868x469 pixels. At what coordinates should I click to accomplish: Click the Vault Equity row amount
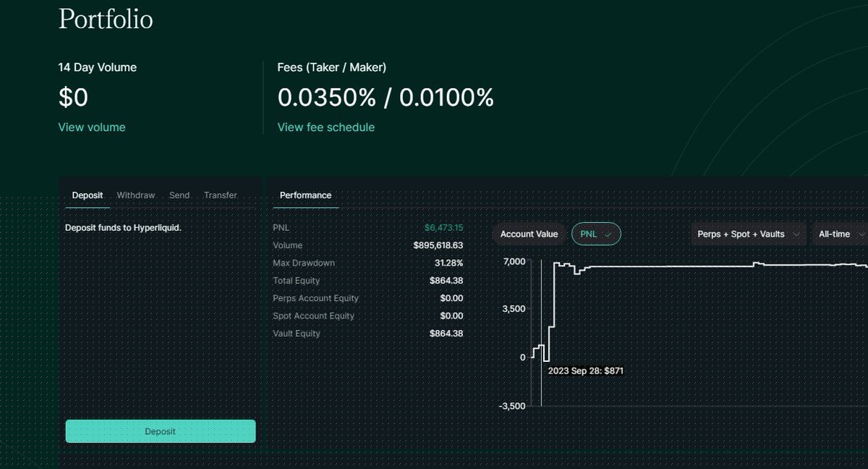[446, 334]
